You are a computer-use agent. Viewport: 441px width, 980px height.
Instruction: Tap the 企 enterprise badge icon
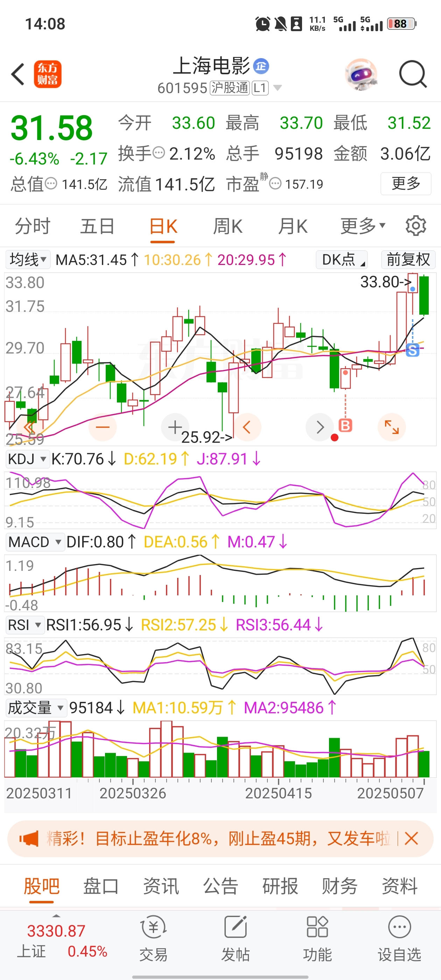click(x=261, y=66)
